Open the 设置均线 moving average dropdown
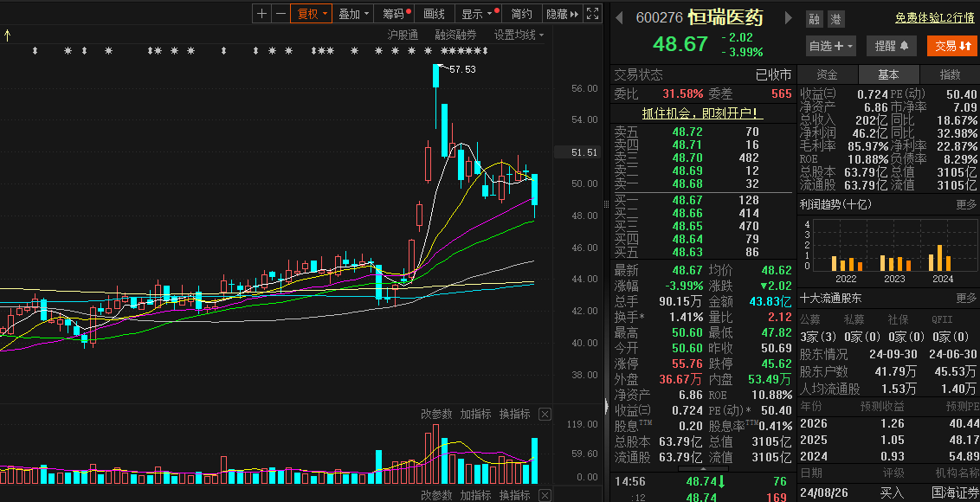This screenshot has height=502, width=980. 519,35
